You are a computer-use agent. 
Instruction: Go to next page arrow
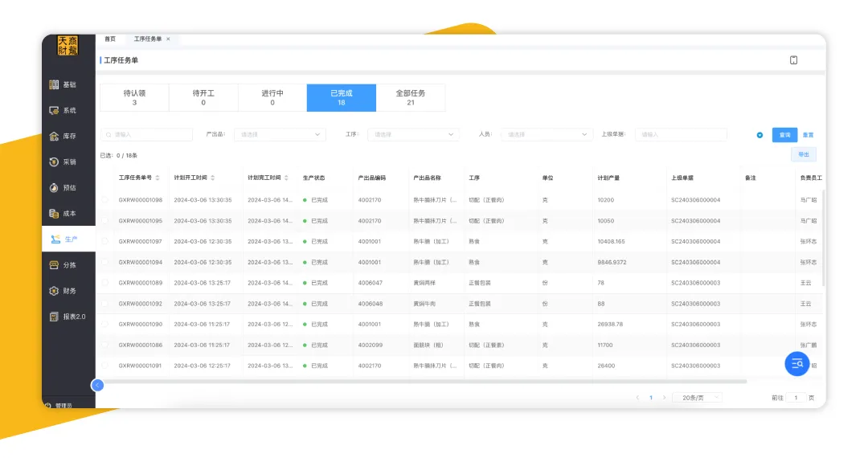[665, 398]
